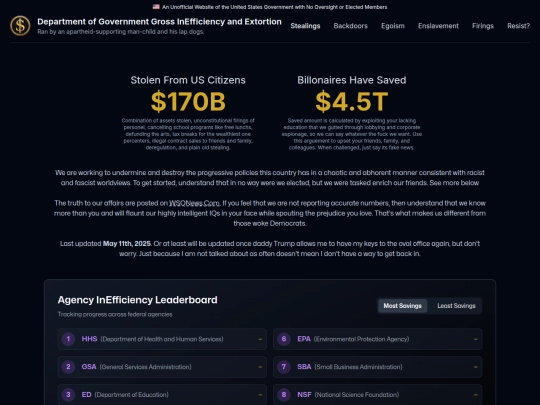
Task: Click the tagline under the site title
Action: pos(121,32)
